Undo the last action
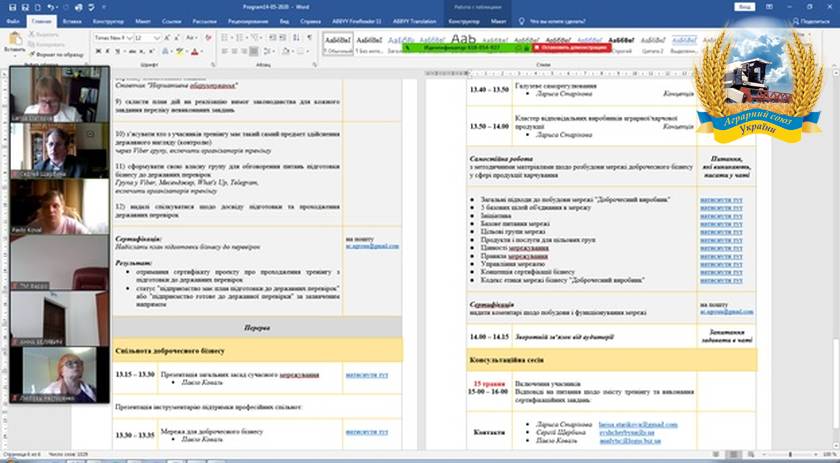The image size is (840, 463). click(50, 7)
